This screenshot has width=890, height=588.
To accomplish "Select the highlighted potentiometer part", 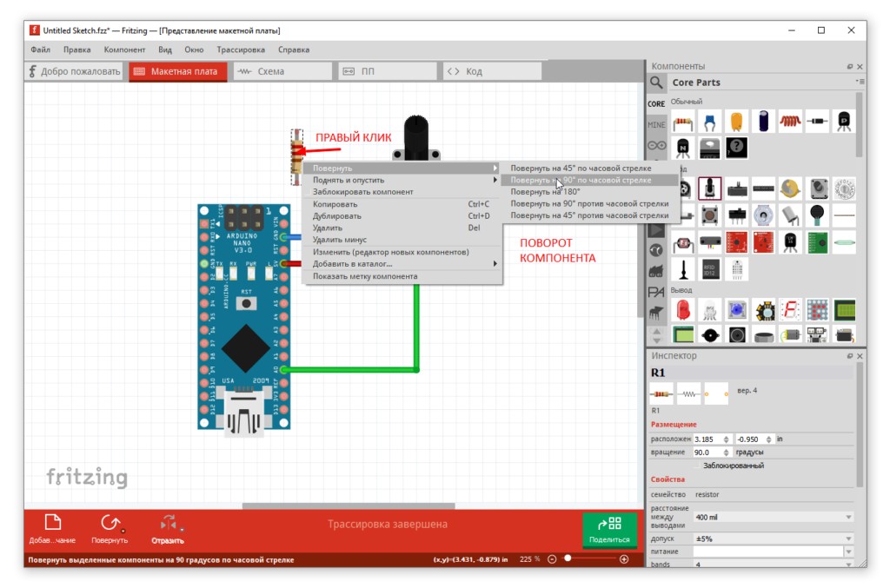I will pos(709,188).
